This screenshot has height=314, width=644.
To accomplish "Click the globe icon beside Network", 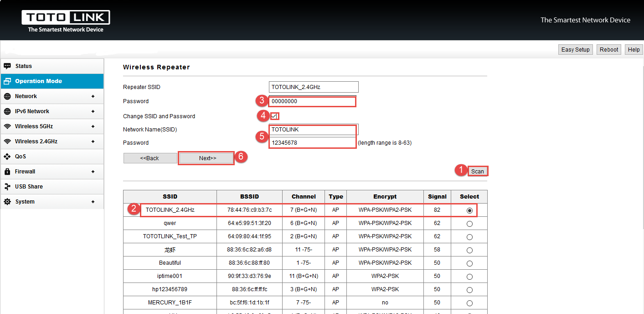I will [x=7, y=96].
